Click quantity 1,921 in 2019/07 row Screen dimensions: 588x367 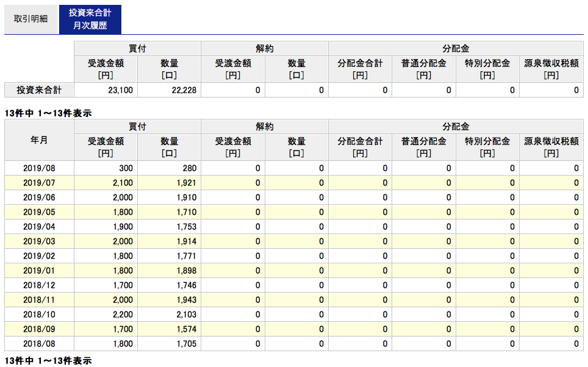(x=187, y=183)
